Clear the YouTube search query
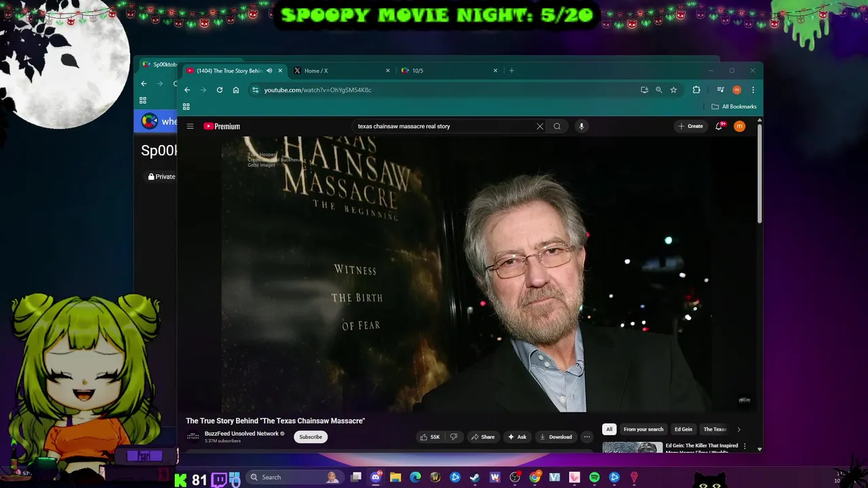This screenshot has width=868, height=488. pos(540,126)
